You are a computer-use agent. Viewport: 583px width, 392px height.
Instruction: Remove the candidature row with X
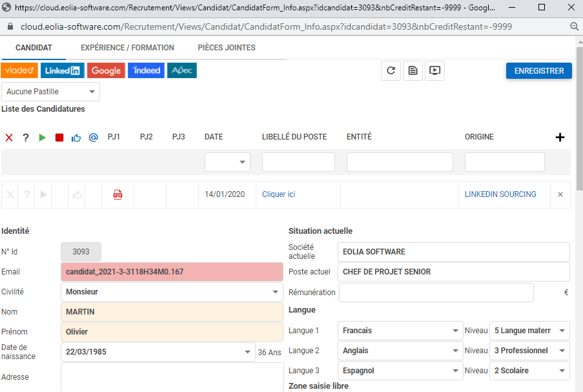(560, 194)
